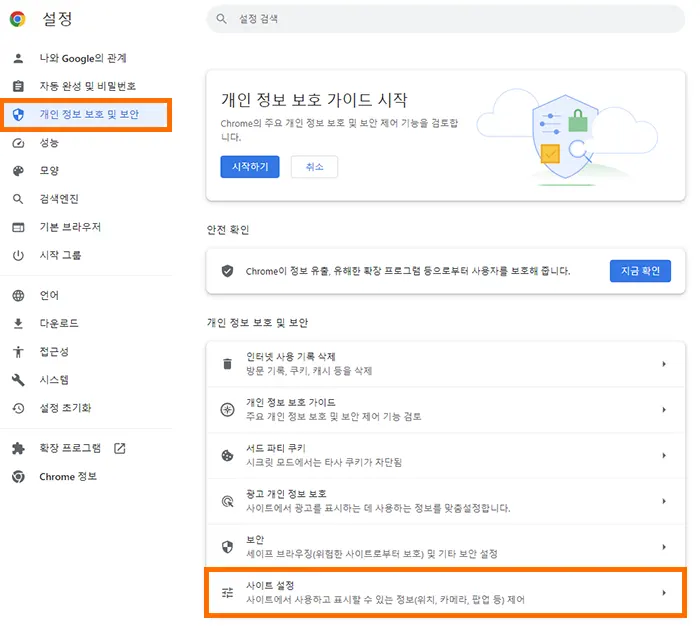700x635 pixels.
Task: Click the shield icon in the 보안 row
Action: pyautogui.click(x=227, y=547)
